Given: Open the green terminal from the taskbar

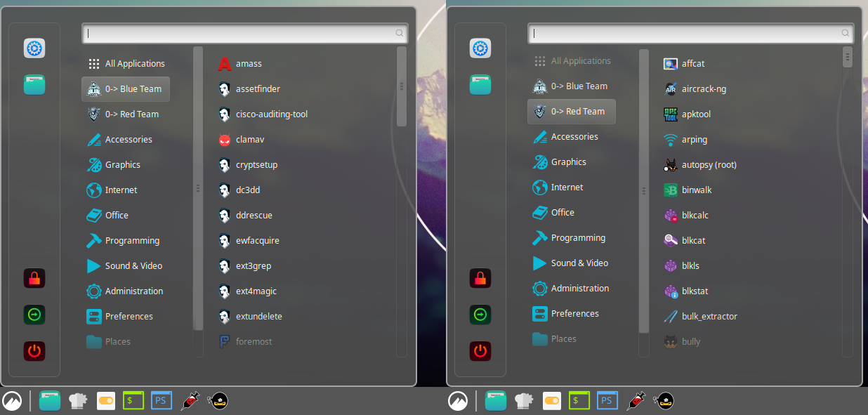Looking at the screenshot, I should click(133, 400).
